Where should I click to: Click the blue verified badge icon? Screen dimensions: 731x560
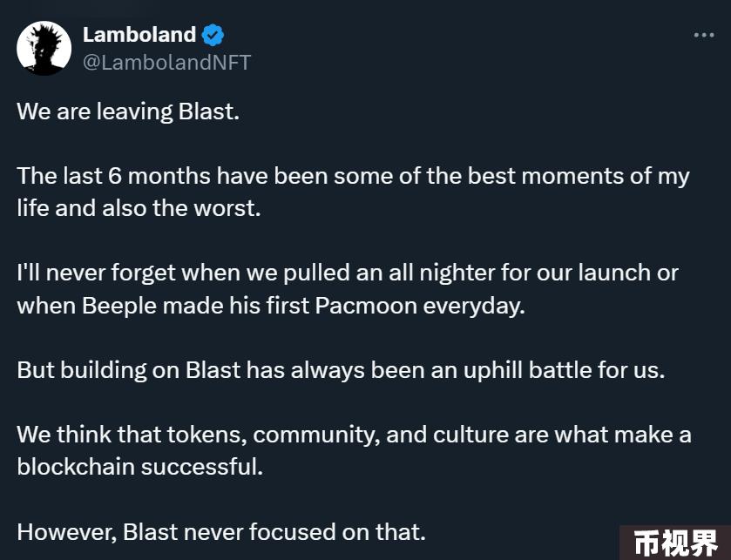(213, 35)
